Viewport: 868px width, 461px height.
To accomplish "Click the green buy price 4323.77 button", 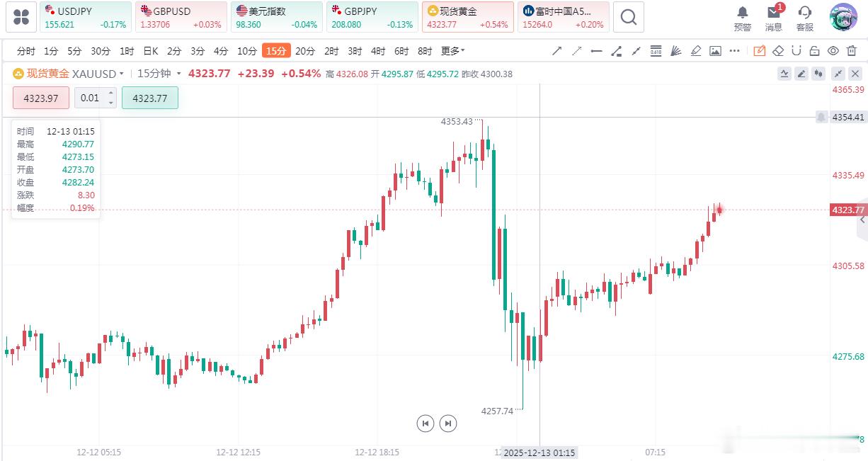I will click(x=150, y=98).
